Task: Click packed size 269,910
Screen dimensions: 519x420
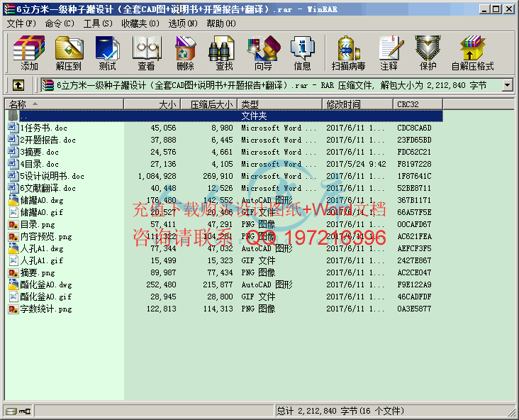Action: [x=218, y=176]
